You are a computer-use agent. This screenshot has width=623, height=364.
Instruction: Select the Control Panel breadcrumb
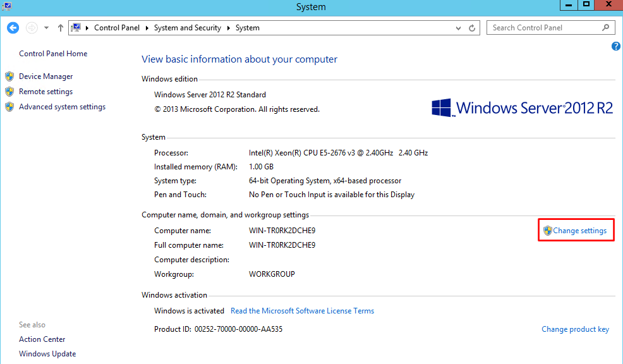116,28
